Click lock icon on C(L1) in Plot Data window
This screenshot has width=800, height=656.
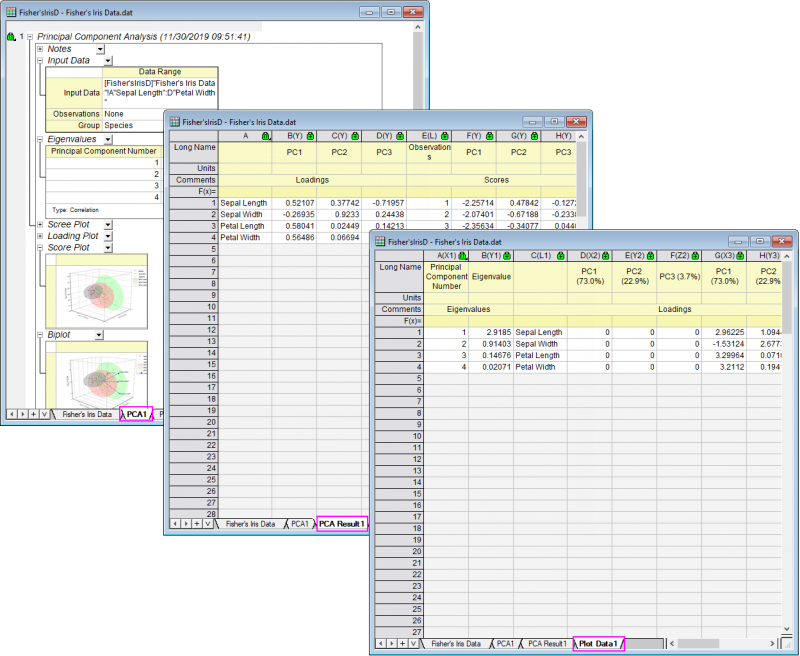tap(561, 256)
